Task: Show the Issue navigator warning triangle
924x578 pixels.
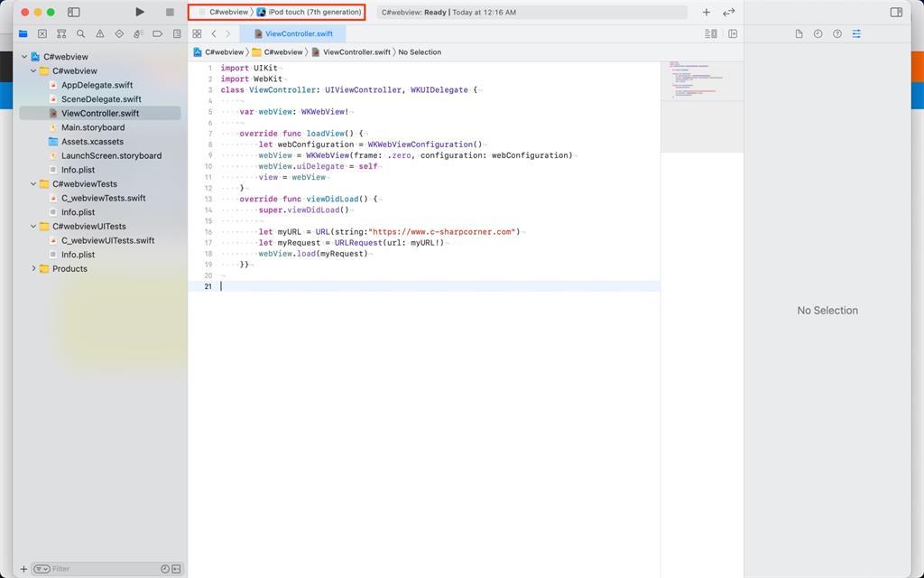Action: pyautogui.click(x=100, y=33)
